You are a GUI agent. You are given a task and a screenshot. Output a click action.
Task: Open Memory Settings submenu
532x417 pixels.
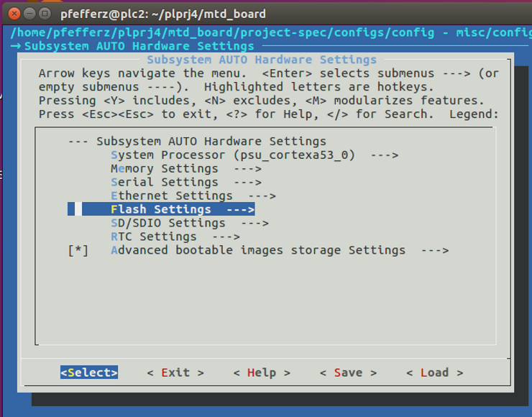(186, 169)
